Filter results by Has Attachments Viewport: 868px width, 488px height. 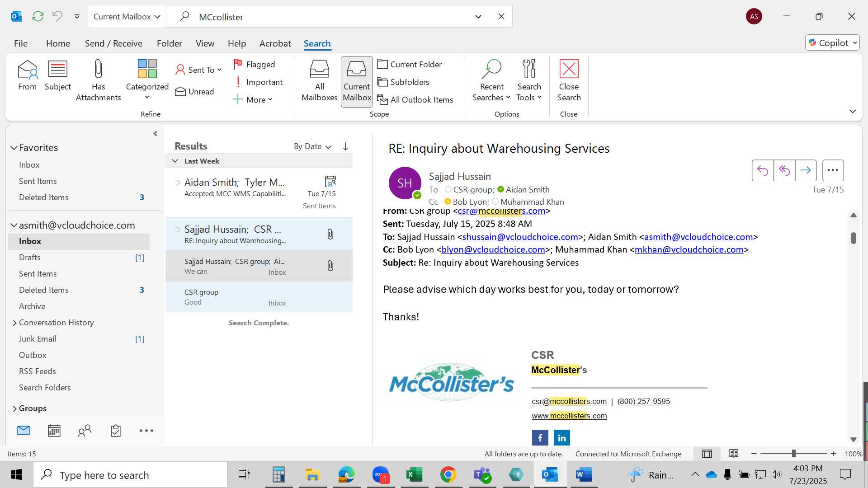98,80
